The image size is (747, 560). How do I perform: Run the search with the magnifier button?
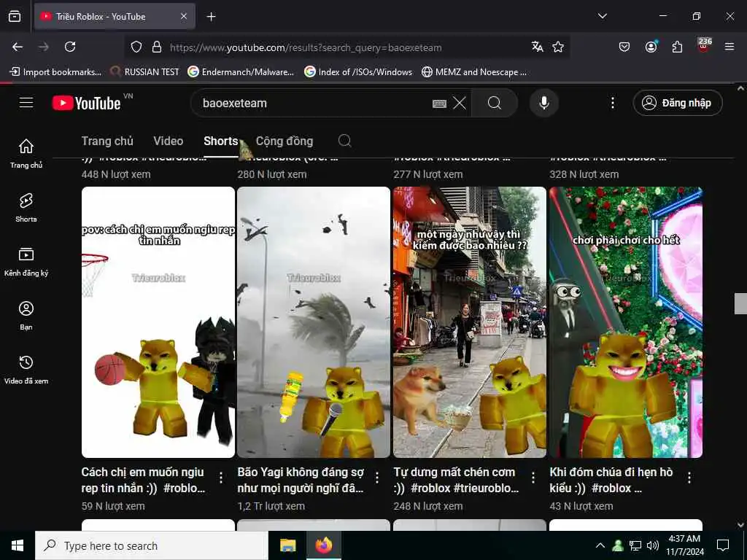point(495,103)
